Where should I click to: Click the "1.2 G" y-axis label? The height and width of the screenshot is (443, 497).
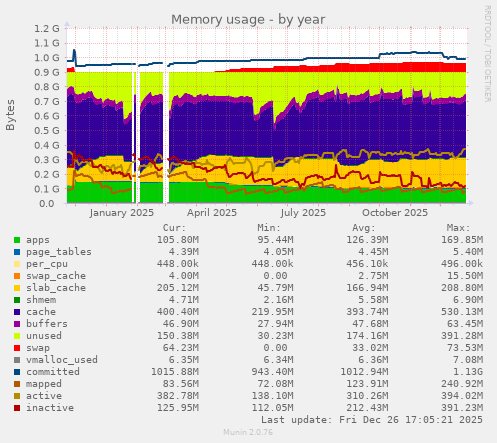(x=47, y=29)
